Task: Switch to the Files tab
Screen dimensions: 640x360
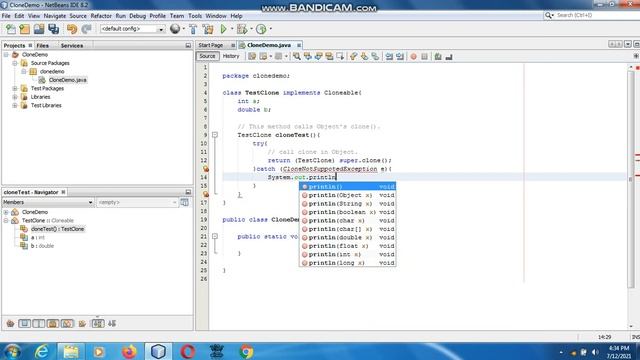Action: tap(42, 45)
